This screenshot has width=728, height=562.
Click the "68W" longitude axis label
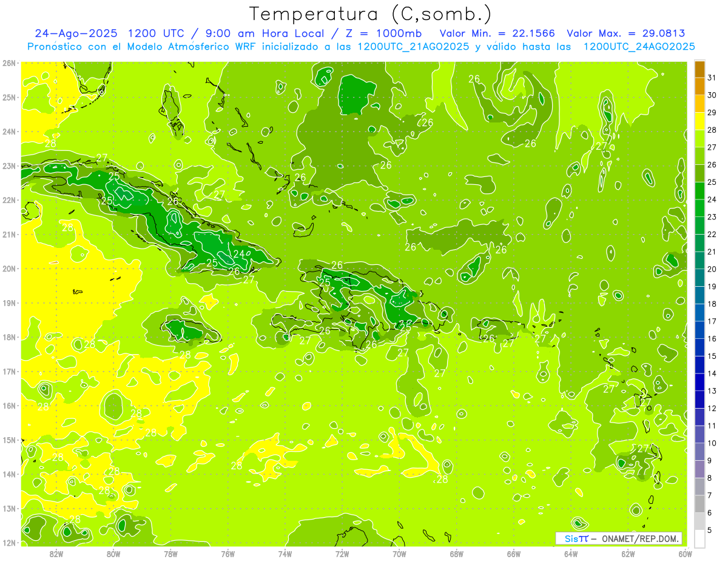pos(456,554)
